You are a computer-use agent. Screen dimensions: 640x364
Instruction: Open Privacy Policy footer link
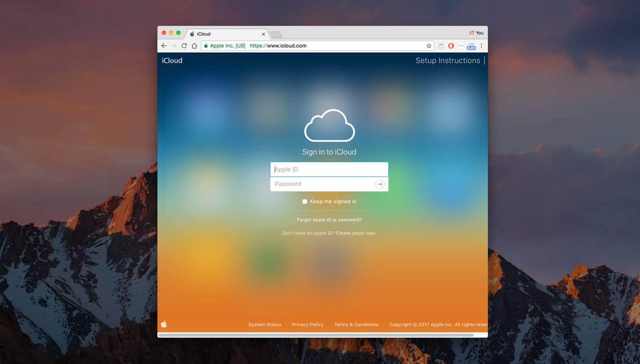click(308, 324)
